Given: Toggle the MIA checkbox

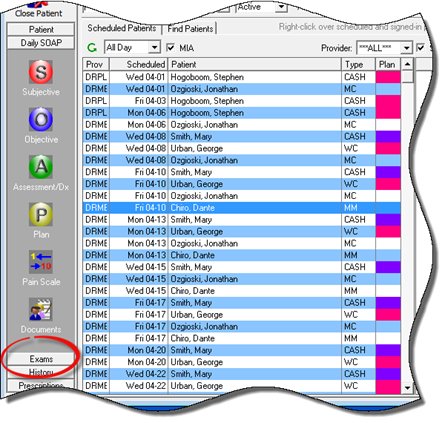Looking at the screenshot, I should click(x=170, y=48).
